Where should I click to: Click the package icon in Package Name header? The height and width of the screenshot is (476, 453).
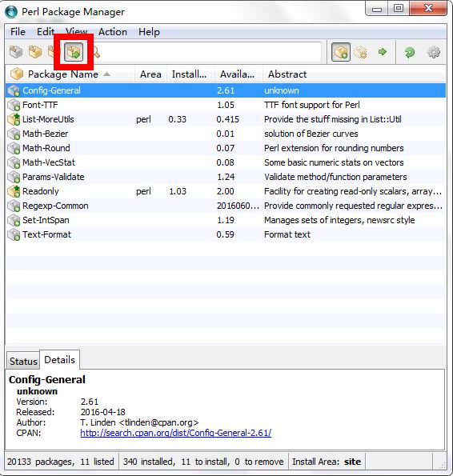(x=17, y=74)
